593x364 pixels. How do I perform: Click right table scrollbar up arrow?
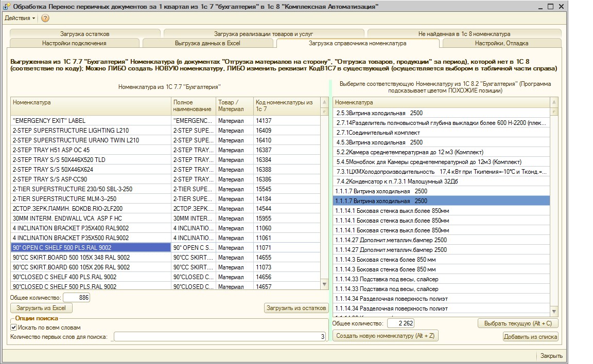coord(554,102)
